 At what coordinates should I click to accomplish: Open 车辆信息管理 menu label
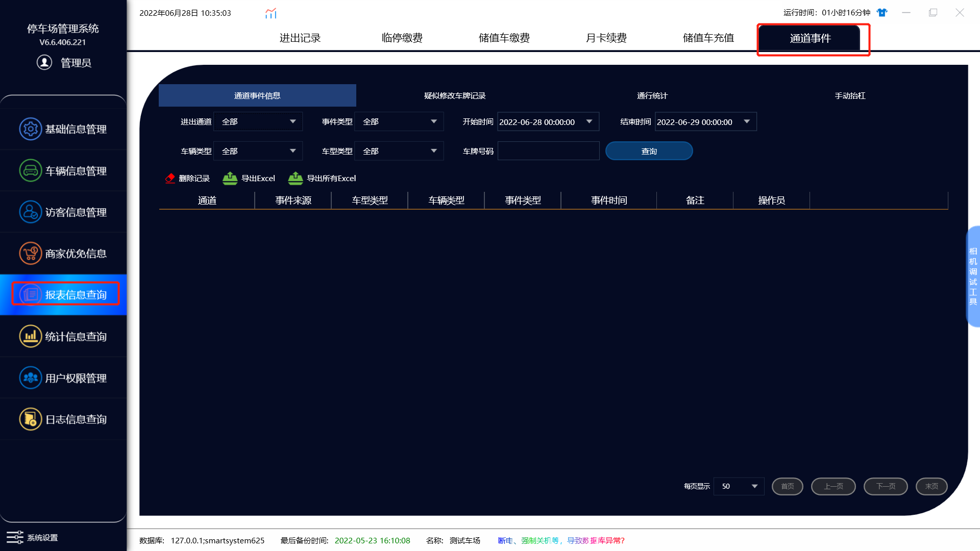pyautogui.click(x=76, y=170)
